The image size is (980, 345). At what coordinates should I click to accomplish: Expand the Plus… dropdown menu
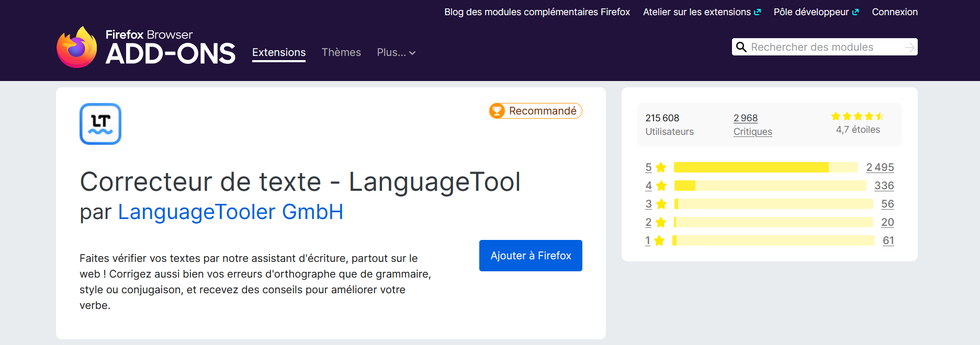coord(396,52)
